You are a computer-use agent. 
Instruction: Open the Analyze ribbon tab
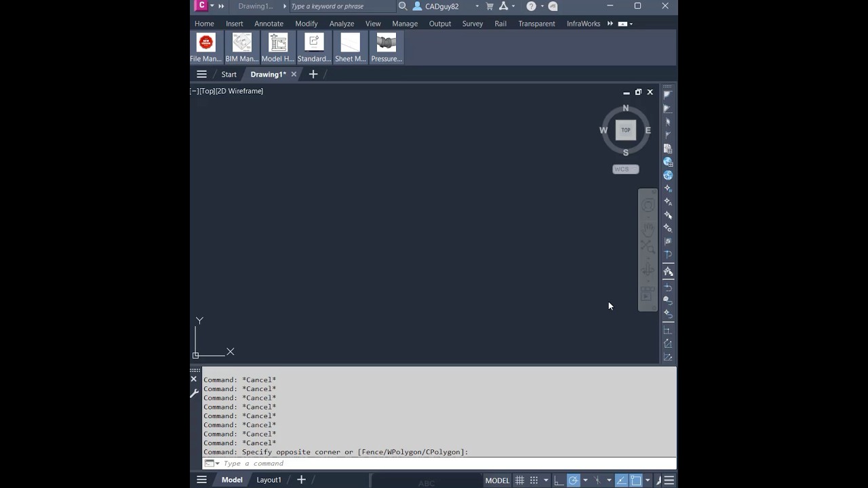pyautogui.click(x=342, y=24)
